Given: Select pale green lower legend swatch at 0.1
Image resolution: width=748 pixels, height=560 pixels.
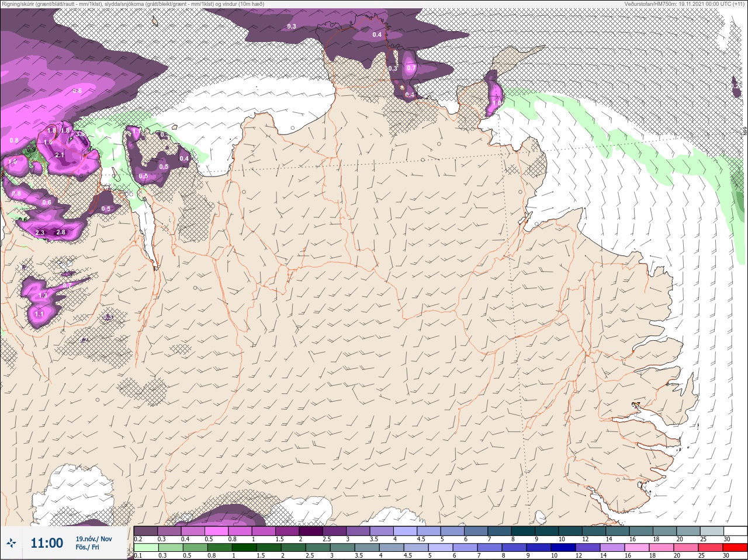Looking at the screenshot, I should pos(146,548).
